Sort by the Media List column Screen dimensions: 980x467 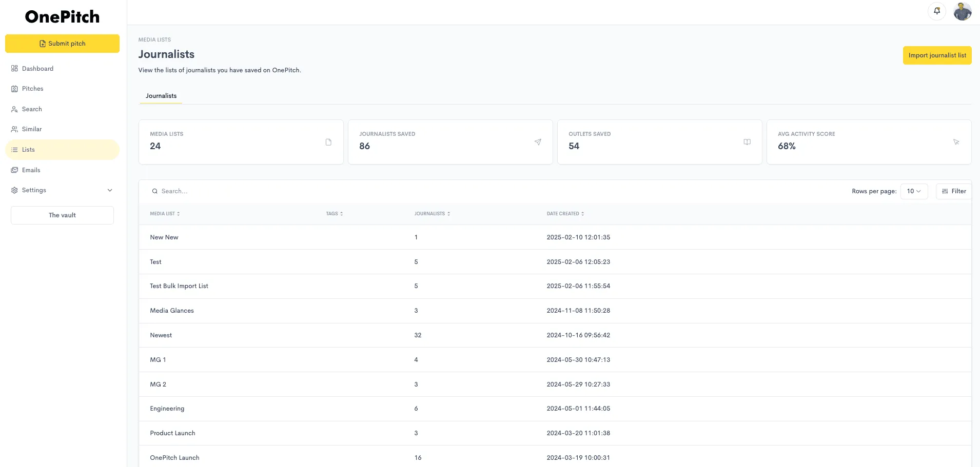pyautogui.click(x=165, y=214)
